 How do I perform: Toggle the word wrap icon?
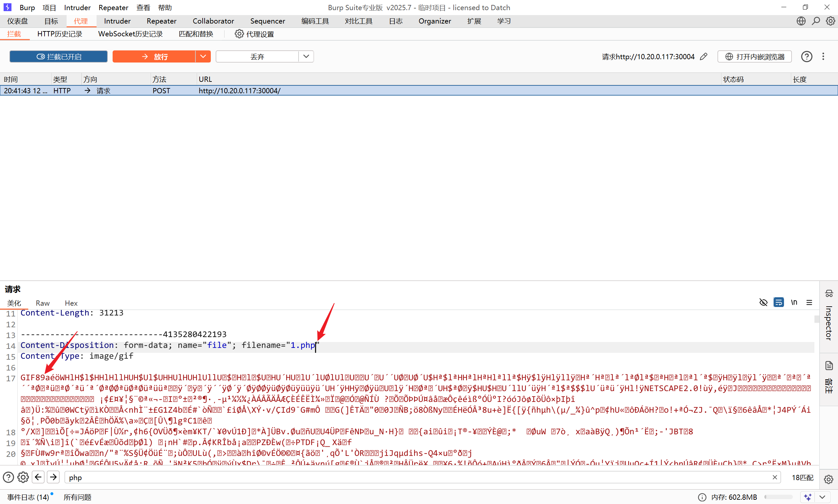(778, 302)
